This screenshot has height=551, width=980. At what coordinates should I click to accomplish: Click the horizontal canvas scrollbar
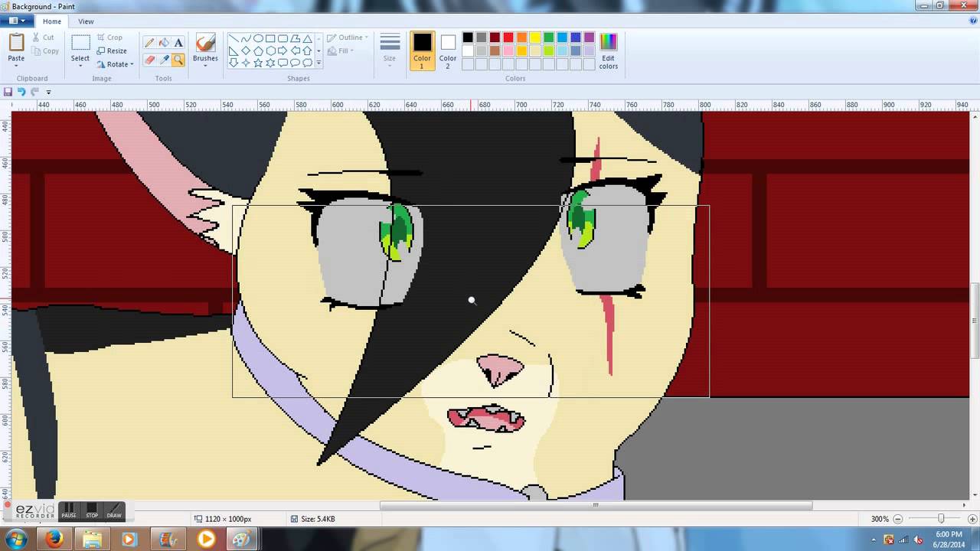point(596,505)
